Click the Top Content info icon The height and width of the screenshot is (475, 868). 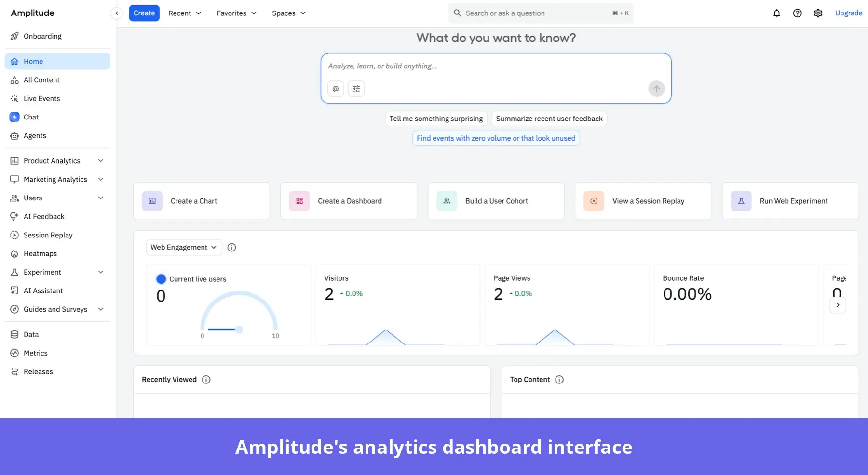pyautogui.click(x=559, y=380)
